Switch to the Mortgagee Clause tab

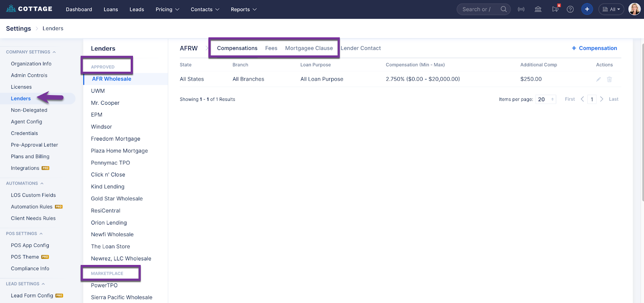coord(309,48)
